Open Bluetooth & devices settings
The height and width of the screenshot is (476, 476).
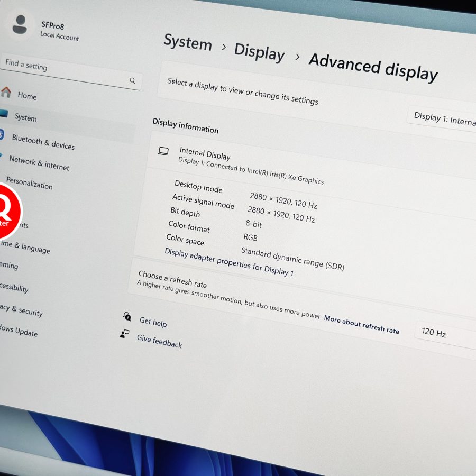tap(43, 142)
